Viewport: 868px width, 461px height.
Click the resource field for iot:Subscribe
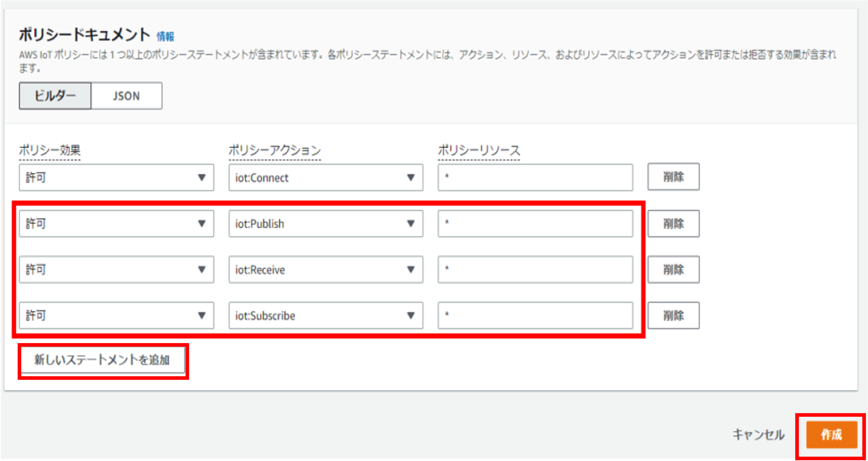tap(535, 316)
